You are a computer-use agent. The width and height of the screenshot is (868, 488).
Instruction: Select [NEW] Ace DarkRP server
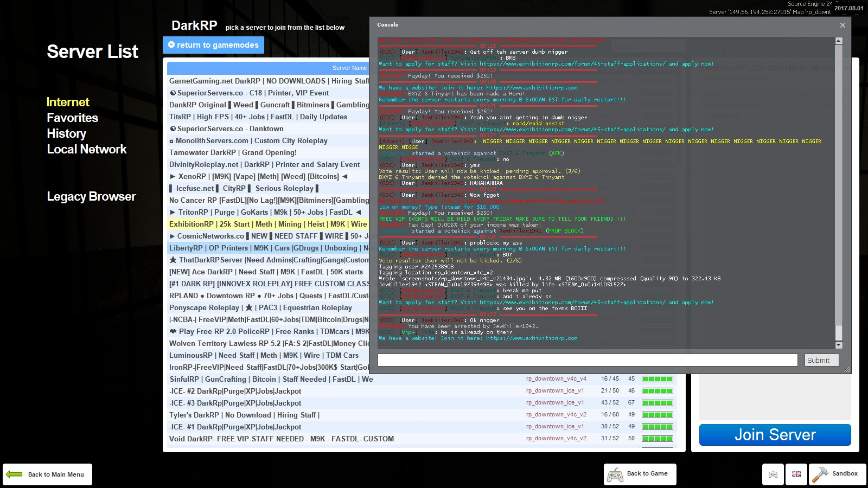[268, 272]
